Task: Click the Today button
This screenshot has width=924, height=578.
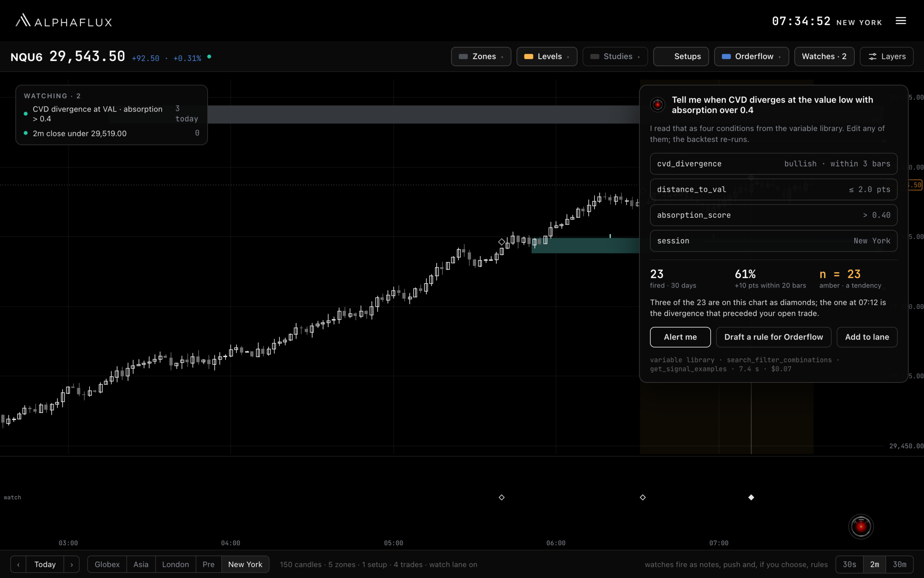Action: click(45, 564)
